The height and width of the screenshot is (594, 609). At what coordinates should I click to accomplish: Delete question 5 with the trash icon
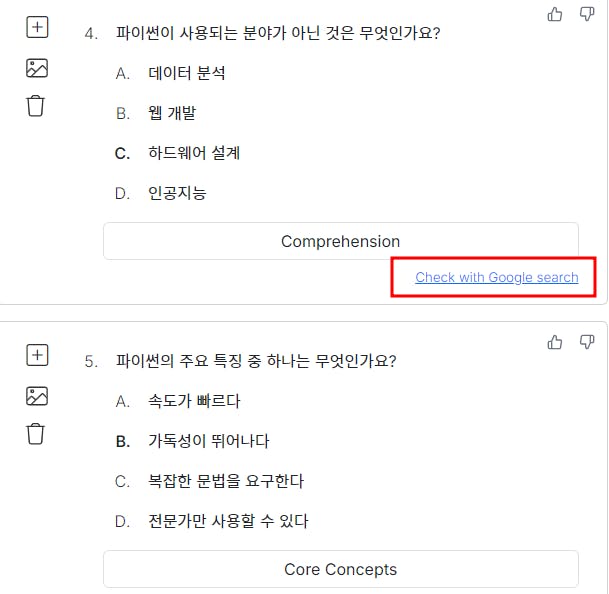(36, 434)
